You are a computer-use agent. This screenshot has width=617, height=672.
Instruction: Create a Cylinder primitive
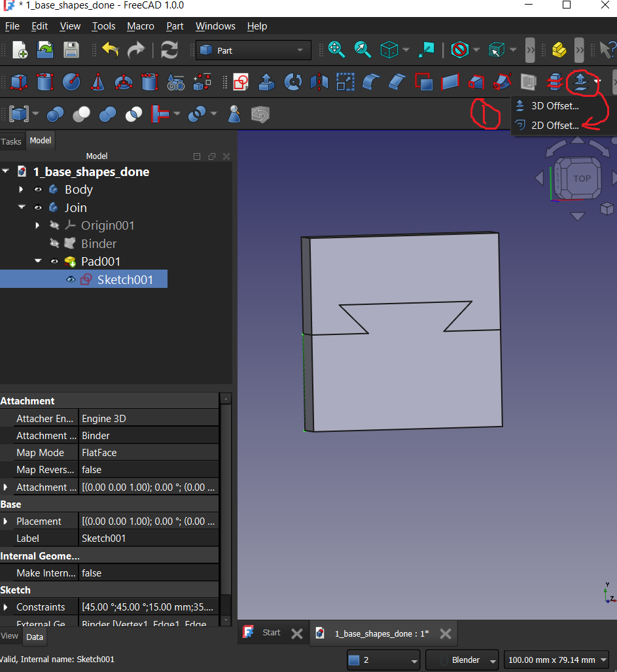pyautogui.click(x=45, y=82)
